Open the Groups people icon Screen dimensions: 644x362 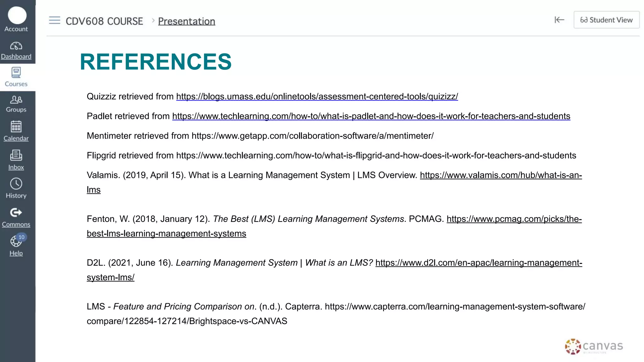pyautogui.click(x=16, y=100)
